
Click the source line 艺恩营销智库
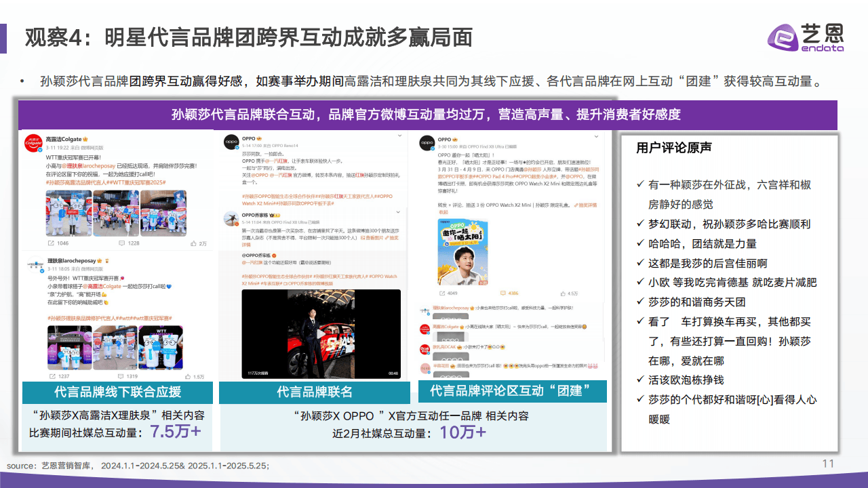point(138,465)
